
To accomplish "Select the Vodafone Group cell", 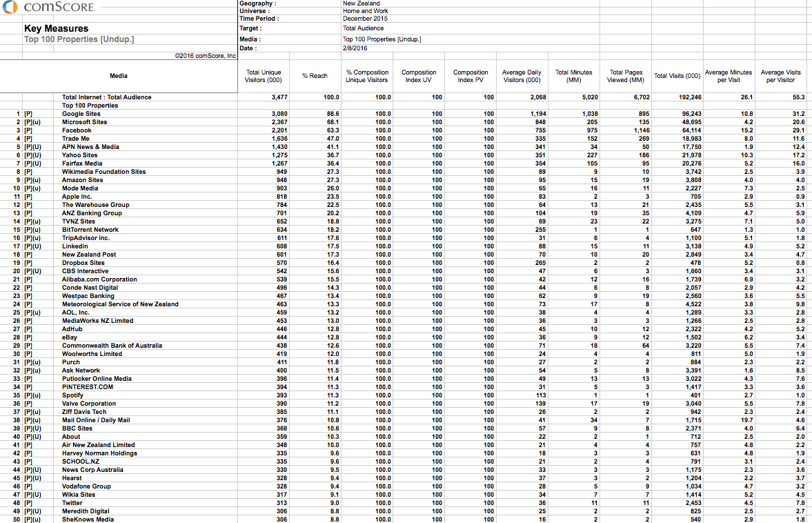I will pyautogui.click(x=86, y=486).
